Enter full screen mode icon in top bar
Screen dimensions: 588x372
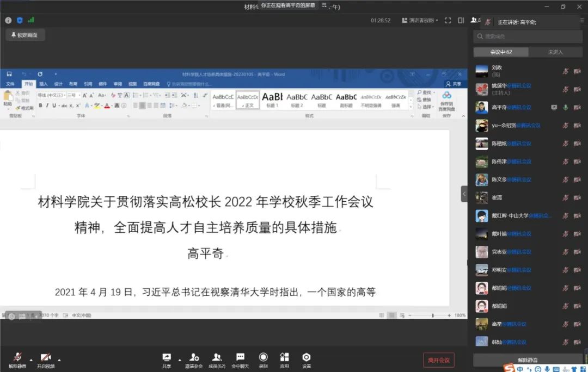pos(448,20)
